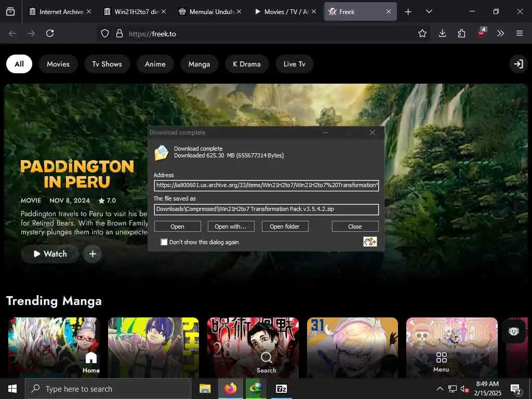The height and width of the screenshot is (399, 532).
Task: Close the Download complete dialog with X
Action: [372, 132]
